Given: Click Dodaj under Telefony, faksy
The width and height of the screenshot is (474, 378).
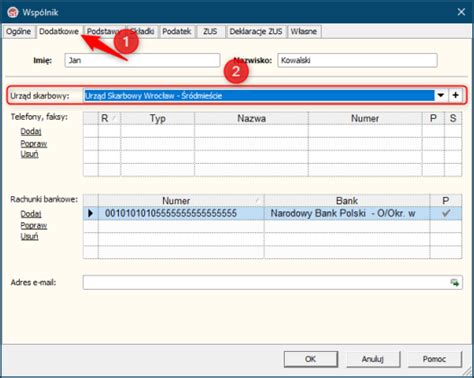Looking at the screenshot, I should (31, 131).
